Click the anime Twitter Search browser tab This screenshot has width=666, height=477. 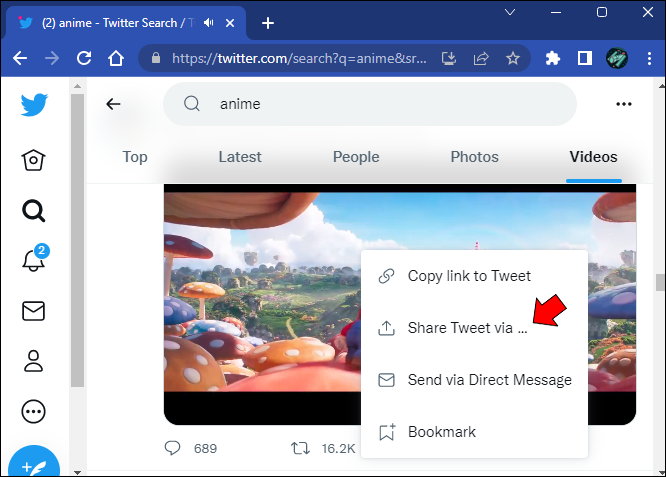click(125, 23)
